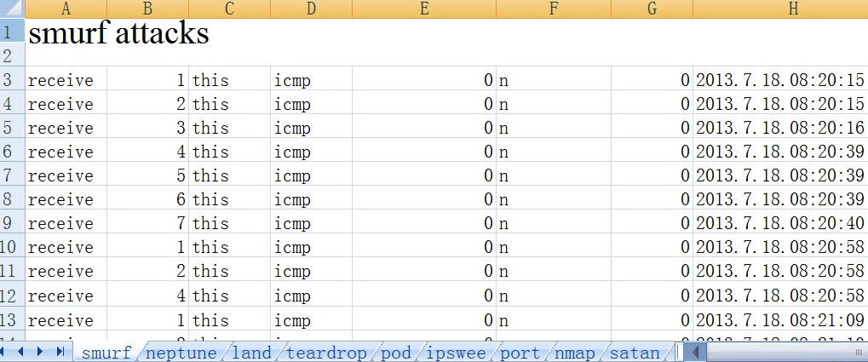Switch to the land sheet tab

click(252, 353)
